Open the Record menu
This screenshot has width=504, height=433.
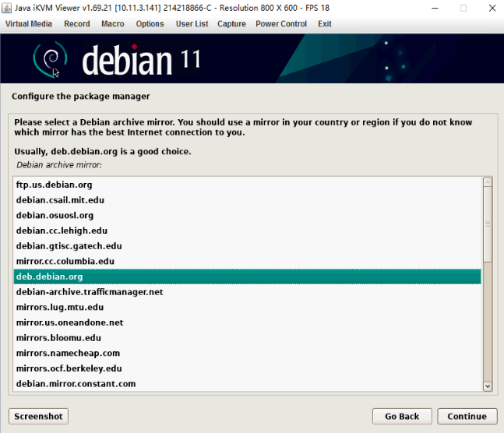pos(77,24)
